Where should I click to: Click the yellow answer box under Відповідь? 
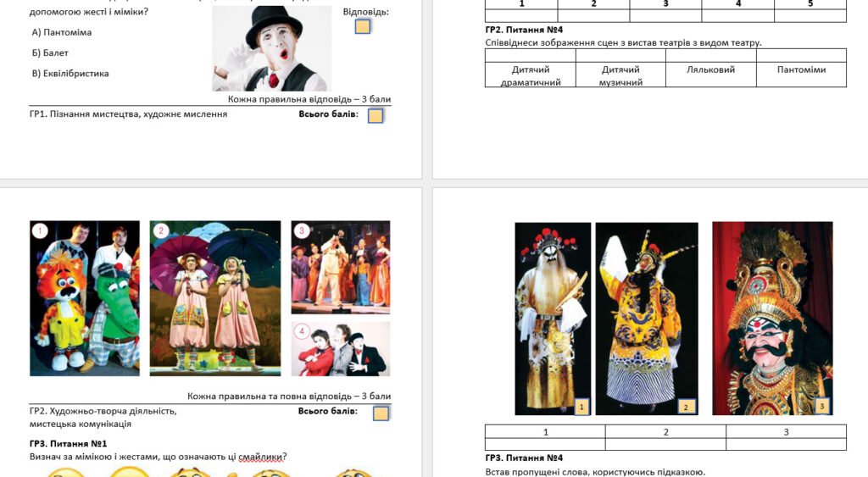[363, 26]
